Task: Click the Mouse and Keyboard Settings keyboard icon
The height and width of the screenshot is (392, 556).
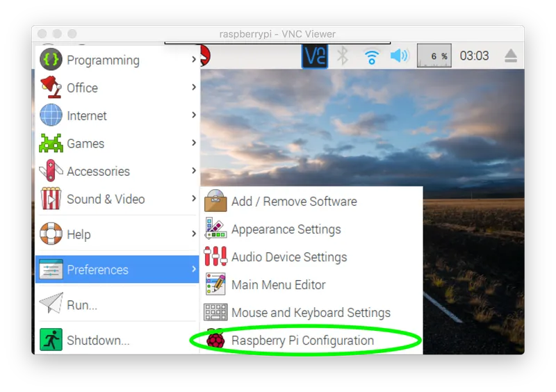Action: [215, 312]
